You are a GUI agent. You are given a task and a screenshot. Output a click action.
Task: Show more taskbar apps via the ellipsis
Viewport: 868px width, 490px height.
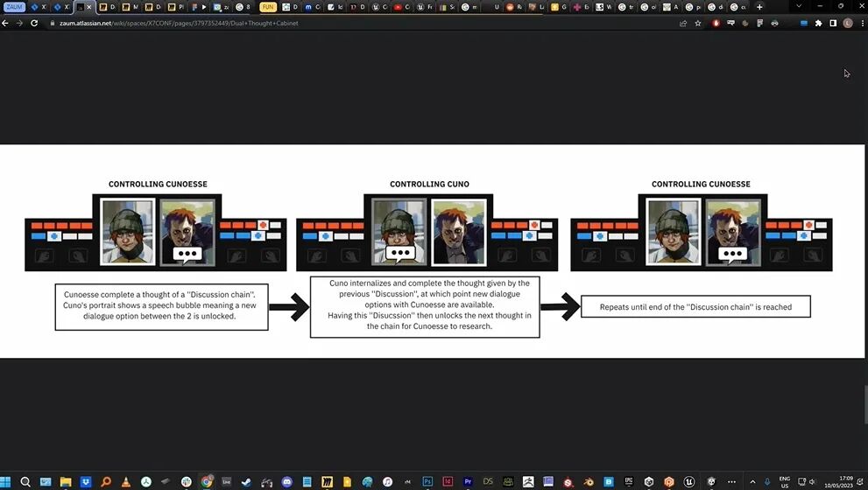point(732,482)
